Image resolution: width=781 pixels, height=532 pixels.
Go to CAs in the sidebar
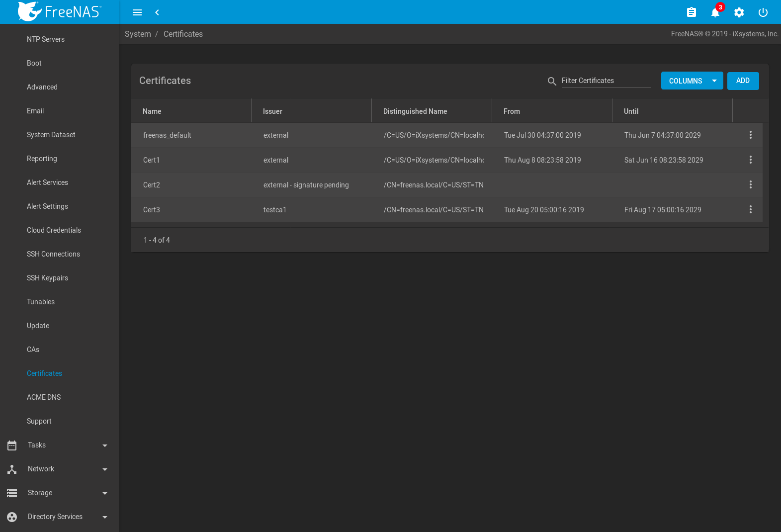tap(33, 350)
